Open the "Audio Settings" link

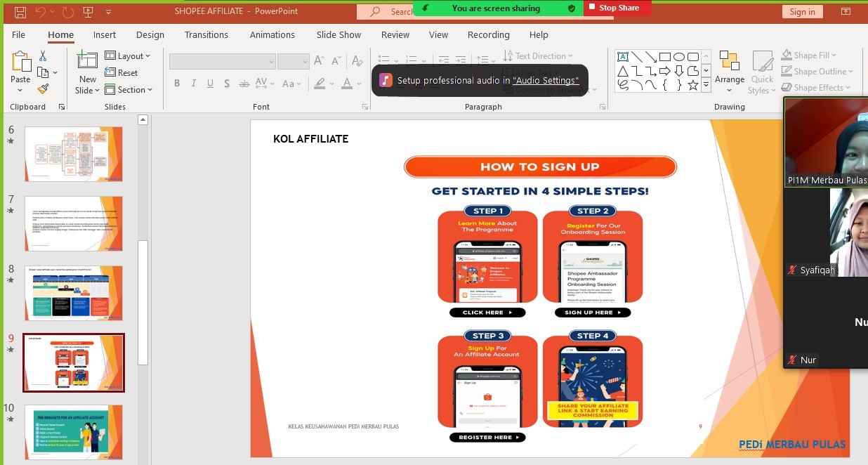coord(546,81)
